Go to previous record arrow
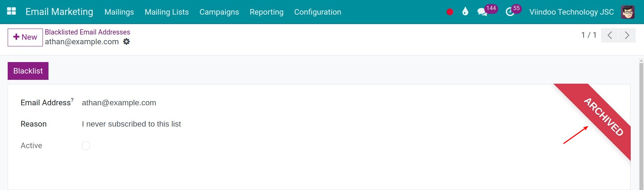Viewport: 644px width, 190px height. click(610, 35)
